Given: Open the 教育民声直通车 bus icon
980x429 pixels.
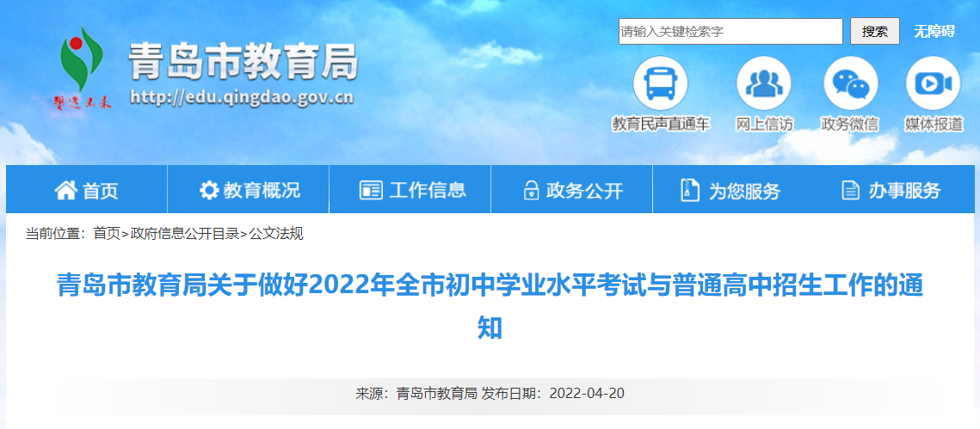Looking at the screenshot, I should coord(661,83).
